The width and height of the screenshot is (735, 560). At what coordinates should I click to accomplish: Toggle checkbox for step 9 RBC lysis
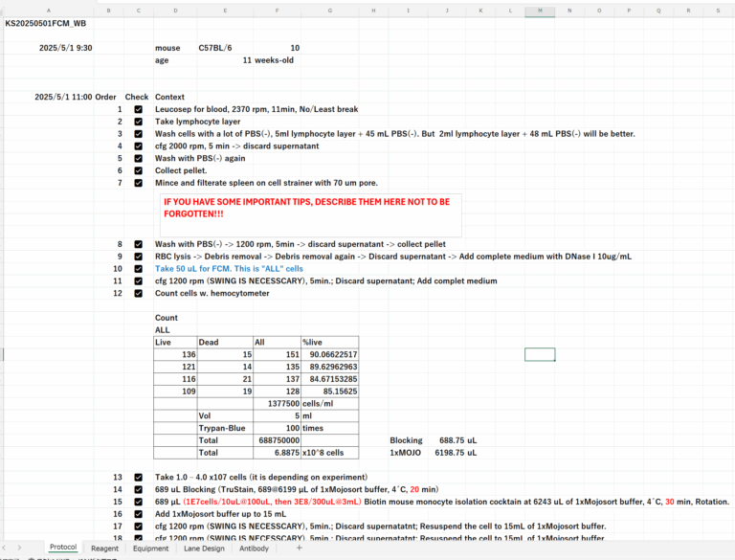[x=138, y=257]
